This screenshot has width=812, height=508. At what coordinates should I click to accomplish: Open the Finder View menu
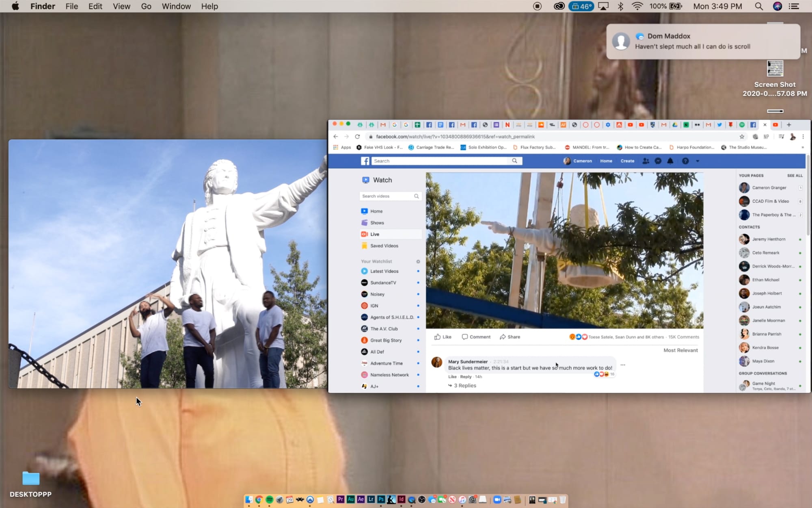coord(121,6)
